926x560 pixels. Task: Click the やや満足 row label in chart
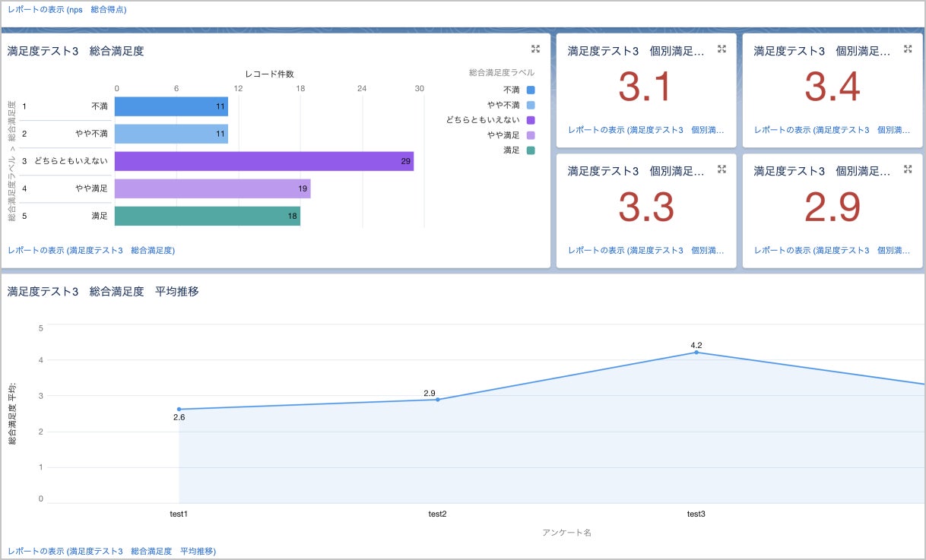coord(91,188)
